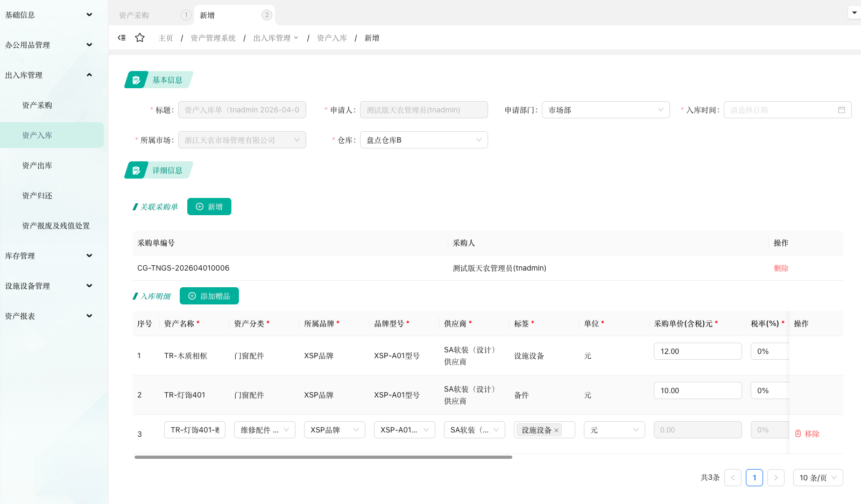This screenshot has width=861, height=504.
Task: Click the 添加赠品 button
Action: [x=209, y=296]
